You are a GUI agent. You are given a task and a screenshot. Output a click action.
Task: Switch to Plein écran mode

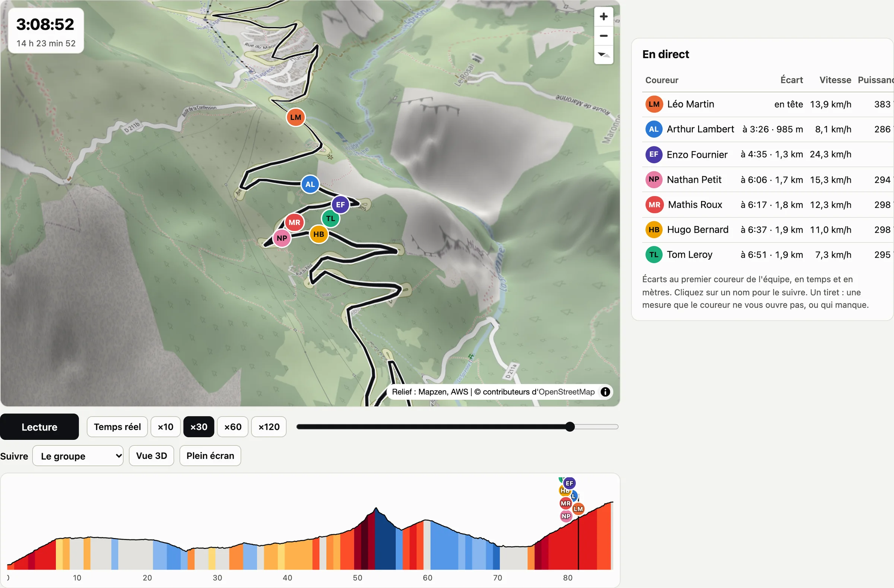tap(210, 456)
